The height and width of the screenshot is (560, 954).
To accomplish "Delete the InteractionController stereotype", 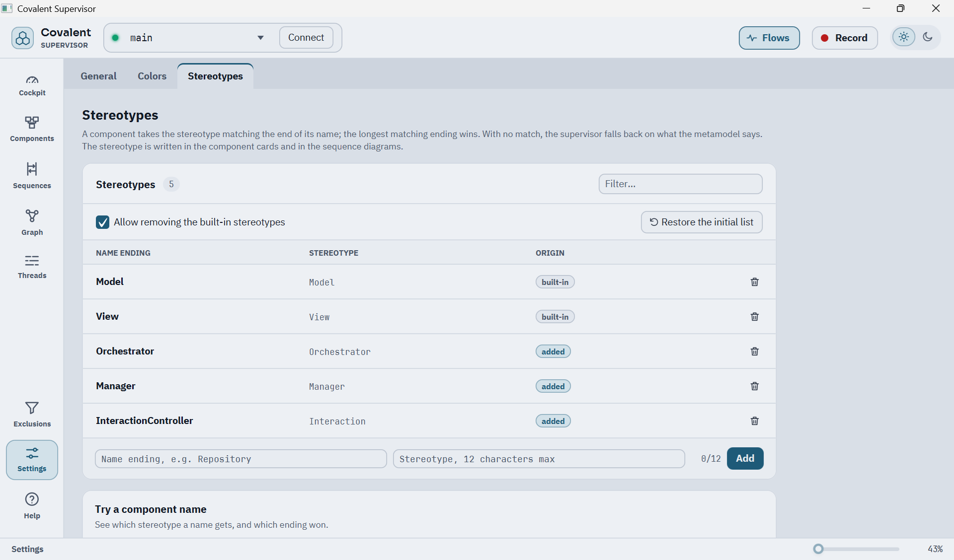I will (754, 421).
